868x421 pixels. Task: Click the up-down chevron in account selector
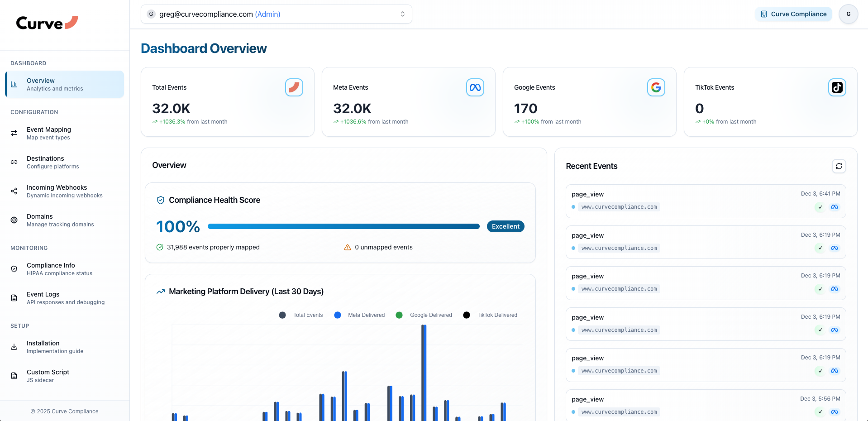tap(403, 14)
